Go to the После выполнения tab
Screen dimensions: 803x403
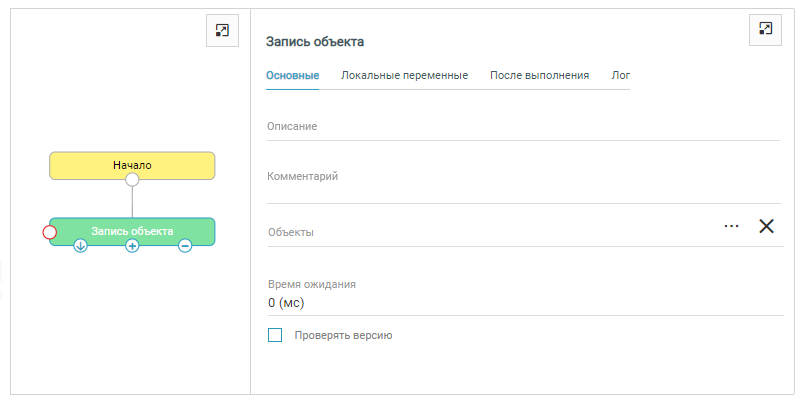pos(539,75)
